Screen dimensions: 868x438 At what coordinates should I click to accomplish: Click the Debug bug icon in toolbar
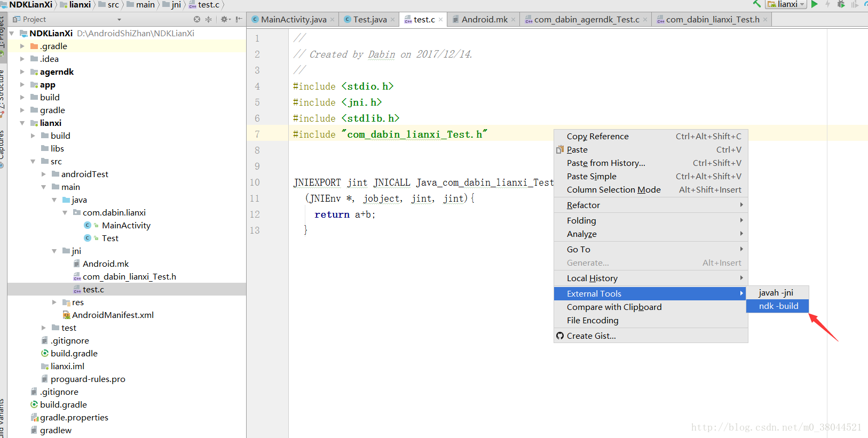(841, 4)
